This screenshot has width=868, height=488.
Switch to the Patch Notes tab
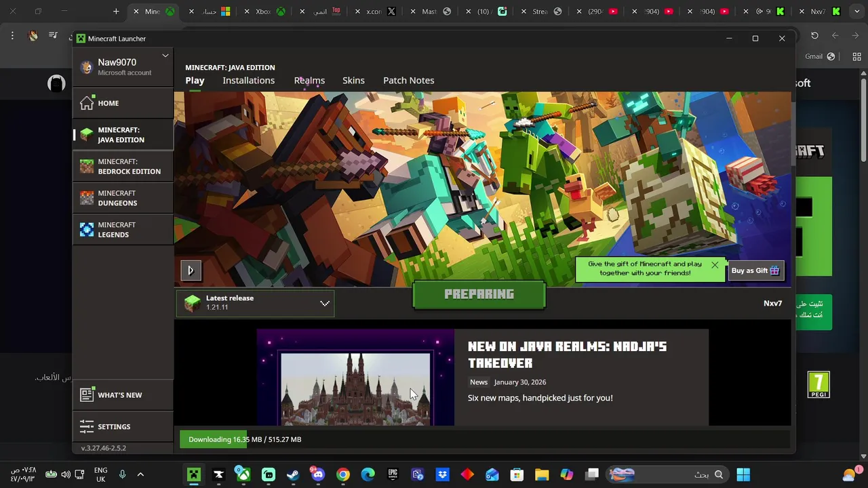[x=408, y=80]
